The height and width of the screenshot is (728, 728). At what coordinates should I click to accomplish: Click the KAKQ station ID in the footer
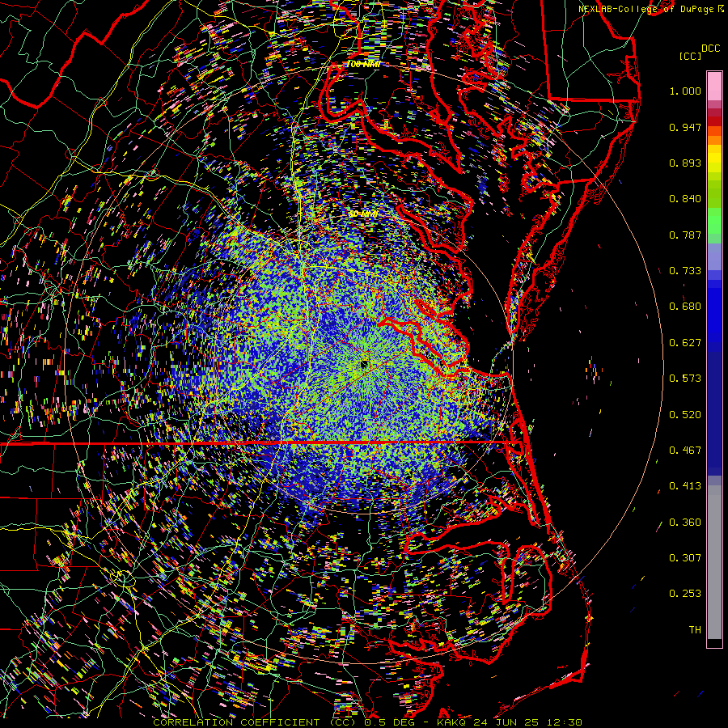pos(453,722)
